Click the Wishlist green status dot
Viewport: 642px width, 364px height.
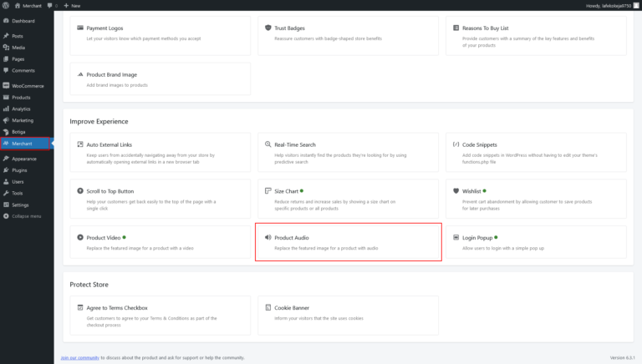(x=484, y=191)
